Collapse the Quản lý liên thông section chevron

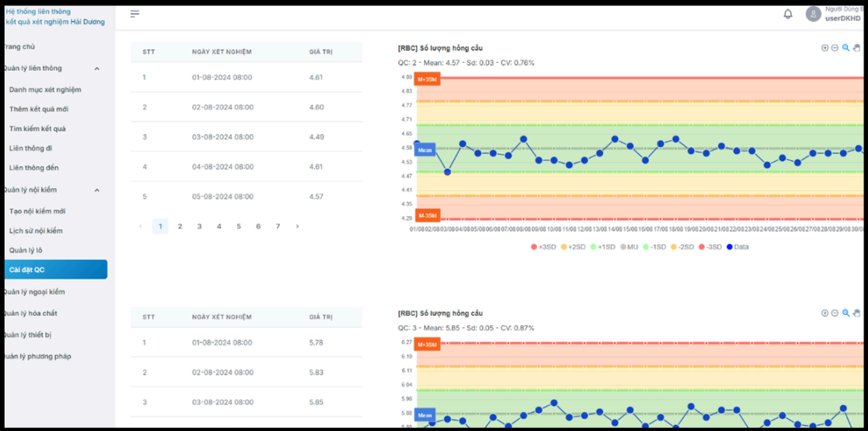coord(97,69)
